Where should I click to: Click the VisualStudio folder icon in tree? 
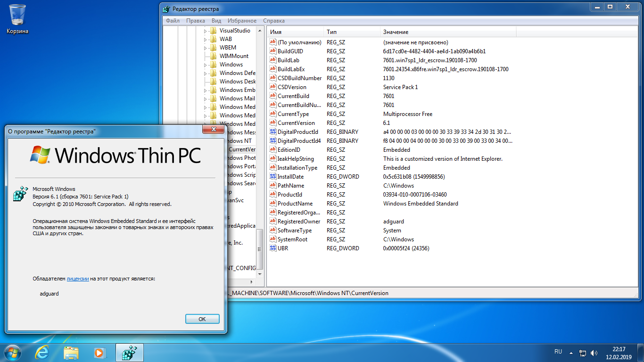click(x=213, y=31)
